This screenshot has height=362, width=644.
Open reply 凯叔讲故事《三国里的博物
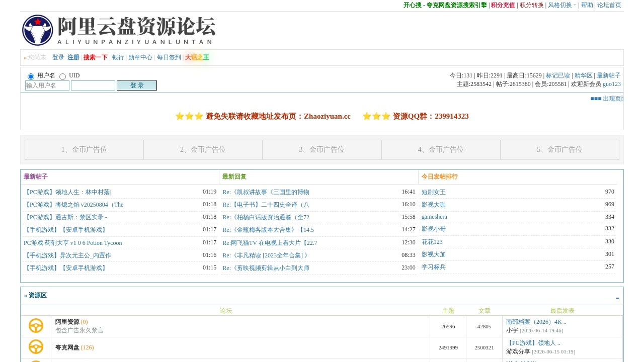pyautogui.click(x=266, y=192)
